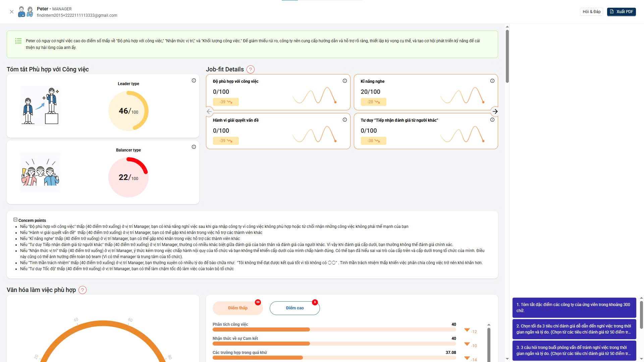Switch to Điểm cao view

[294, 308]
